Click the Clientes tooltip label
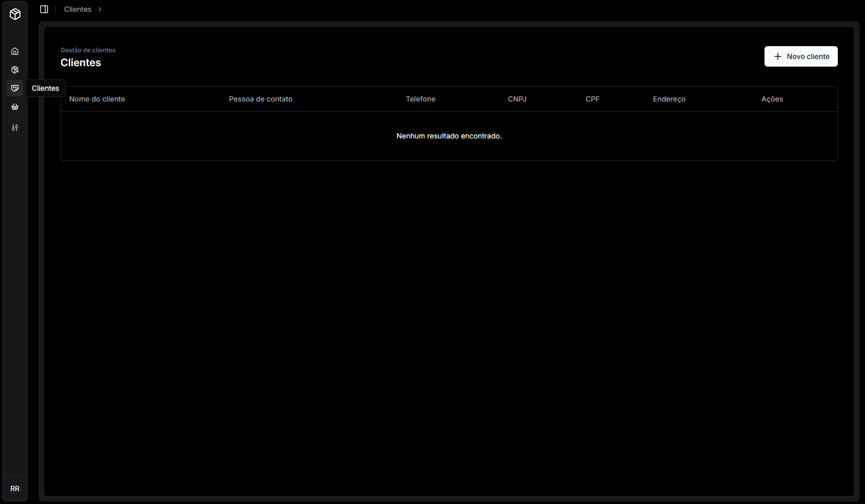Image resolution: width=865 pixels, height=504 pixels. [x=46, y=88]
